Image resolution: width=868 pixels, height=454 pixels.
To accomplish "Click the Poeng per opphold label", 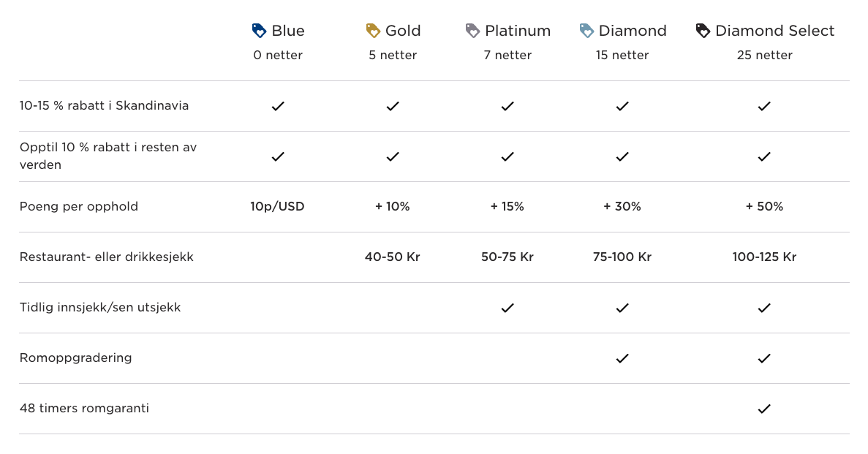I will [x=78, y=206].
